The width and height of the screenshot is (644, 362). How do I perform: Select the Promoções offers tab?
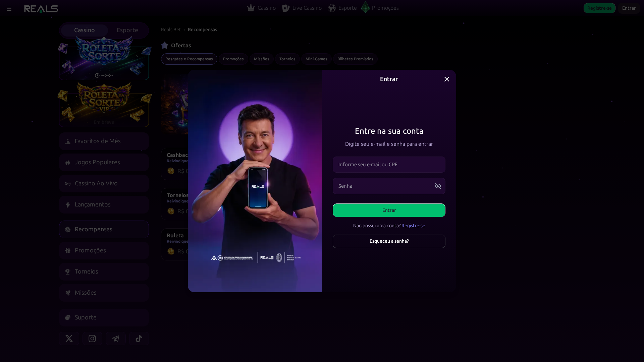tap(233, 59)
